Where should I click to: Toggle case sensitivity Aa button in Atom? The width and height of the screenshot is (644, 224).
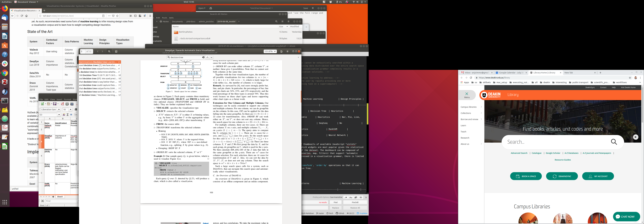tap(350, 197)
